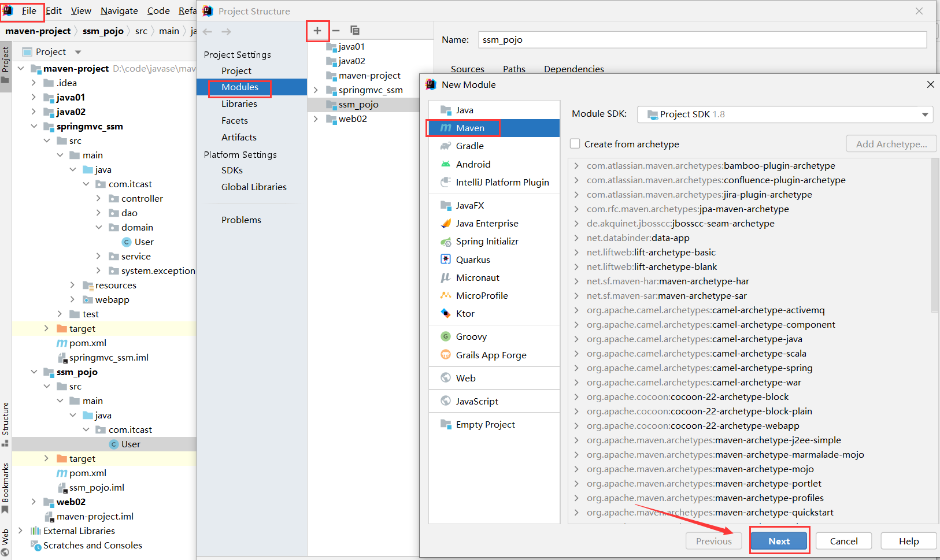Select Spring Initializr generator

pyautogui.click(x=494, y=241)
